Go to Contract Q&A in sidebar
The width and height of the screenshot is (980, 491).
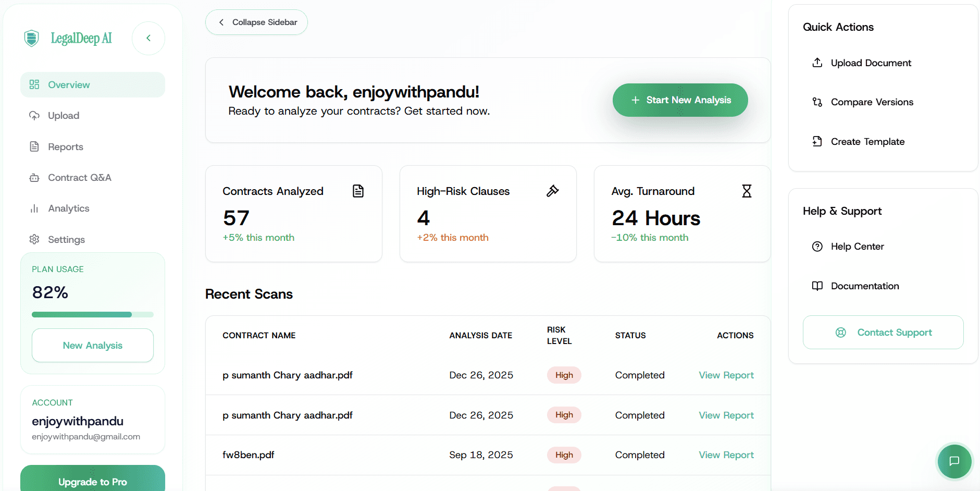(x=79, y=178)
